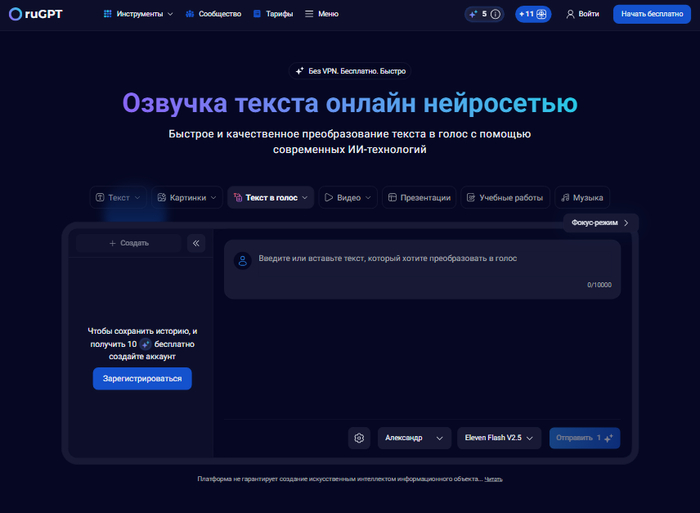Screen dimensions: 700x513
Task: Click the info icon next to credits count
Action: [x=495, y=14]
